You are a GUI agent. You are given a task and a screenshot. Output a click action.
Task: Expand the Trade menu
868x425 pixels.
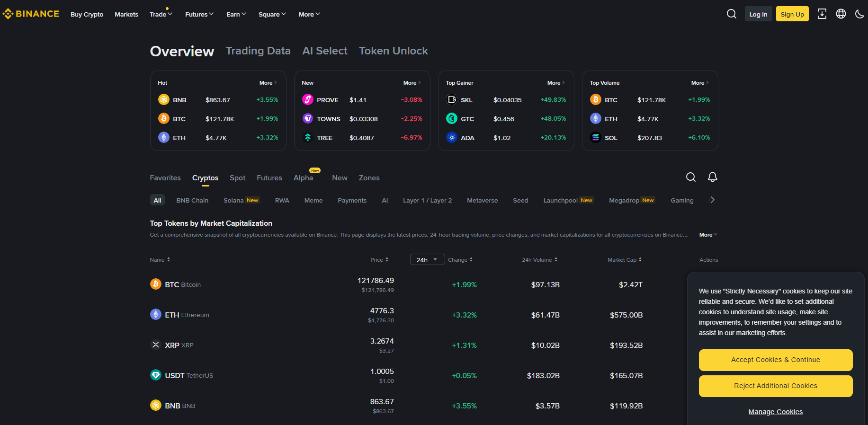pos(161,14)
